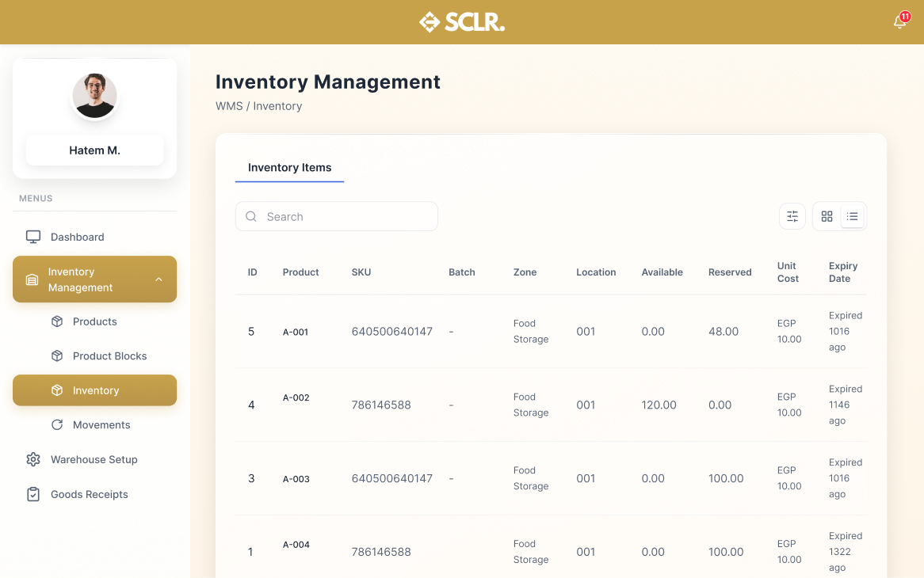Switch to list view layout
The image size is (924, 578).
(853, 216)
